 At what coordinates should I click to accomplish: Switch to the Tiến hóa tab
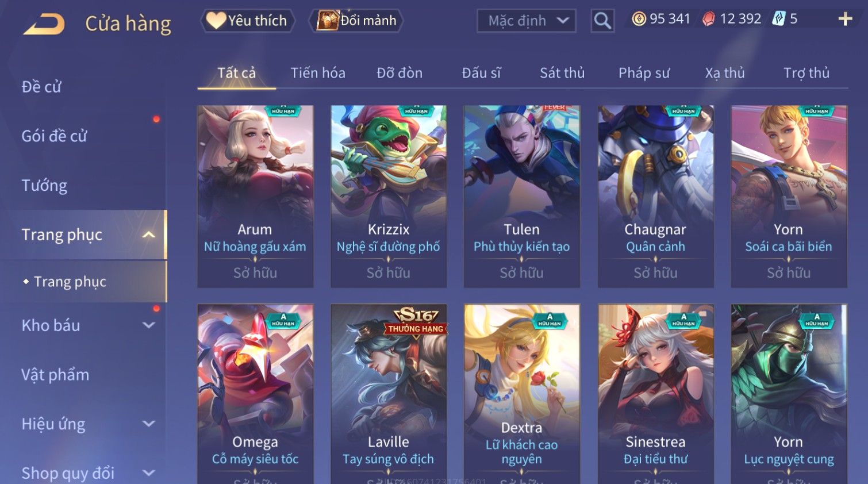point(318,73)
